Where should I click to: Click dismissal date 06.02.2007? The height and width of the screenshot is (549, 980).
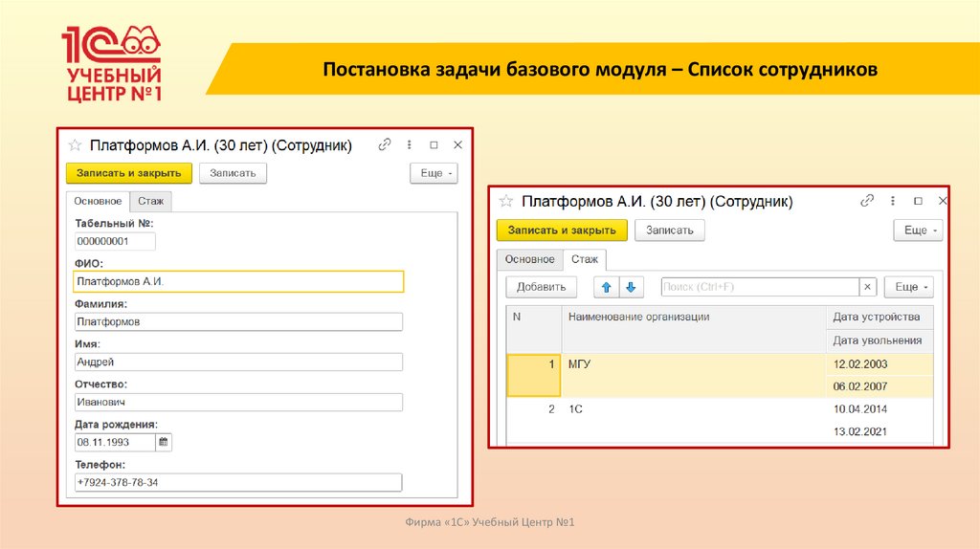click(x=880, y=386)
